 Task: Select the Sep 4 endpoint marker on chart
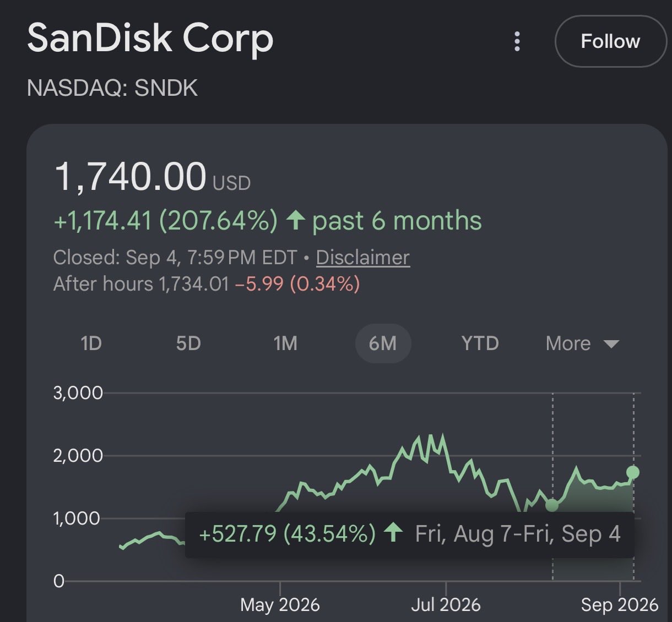[x=633, y=472]
